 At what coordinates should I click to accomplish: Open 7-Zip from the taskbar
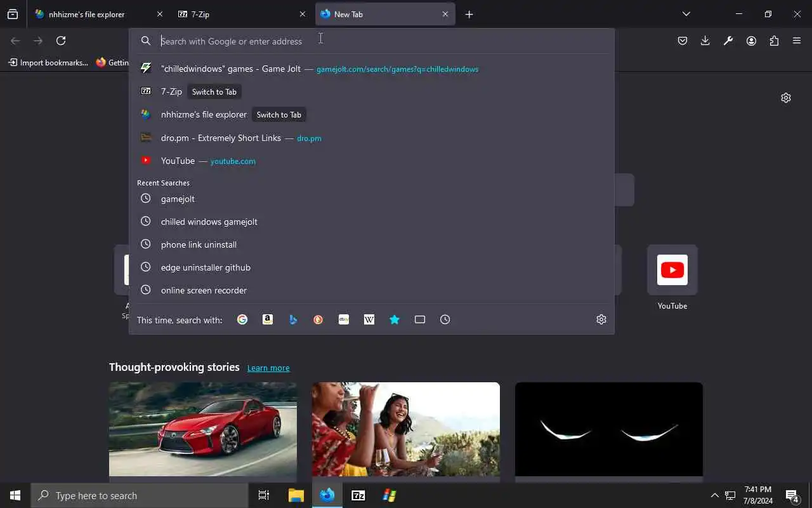(x=358, y=495)
